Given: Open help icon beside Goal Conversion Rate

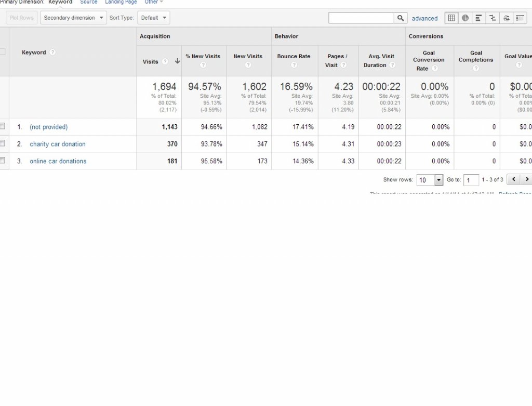Looking at the screenshot, I should (435, 68).
